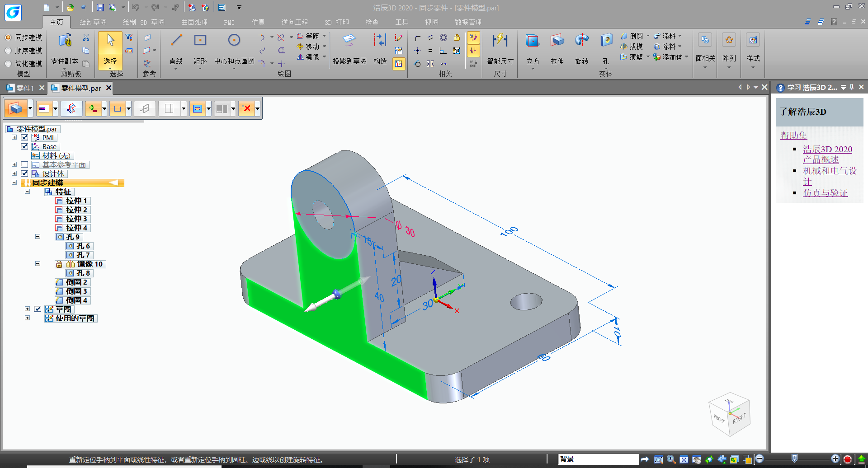This screenshot has height=468, width=868.
Task: Click the 矩形 (Rectangle) tool icon
Action: click(200, 41)
